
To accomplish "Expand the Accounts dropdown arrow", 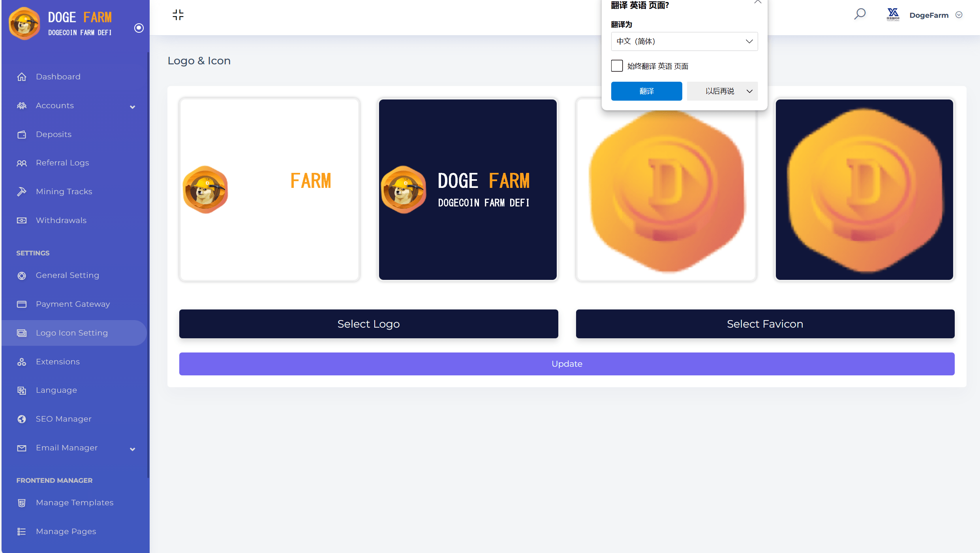I will tap(133, 106).
